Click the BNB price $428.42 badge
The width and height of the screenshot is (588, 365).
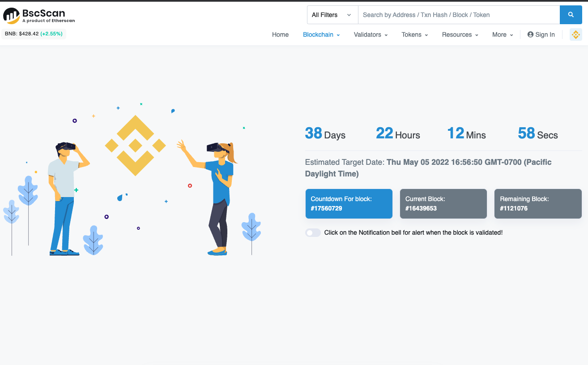click(34, 34)
